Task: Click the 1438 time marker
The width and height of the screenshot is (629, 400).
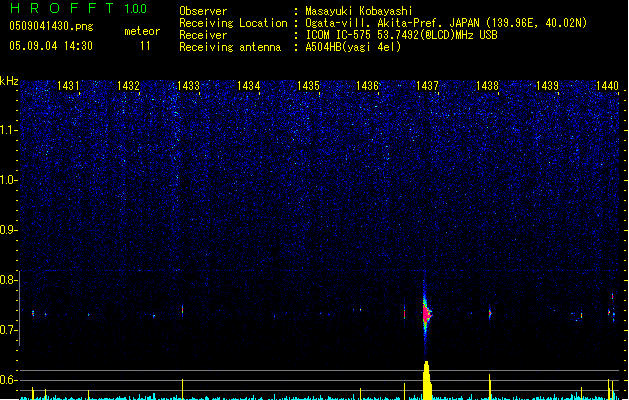Action: click(x=487, y=86)
